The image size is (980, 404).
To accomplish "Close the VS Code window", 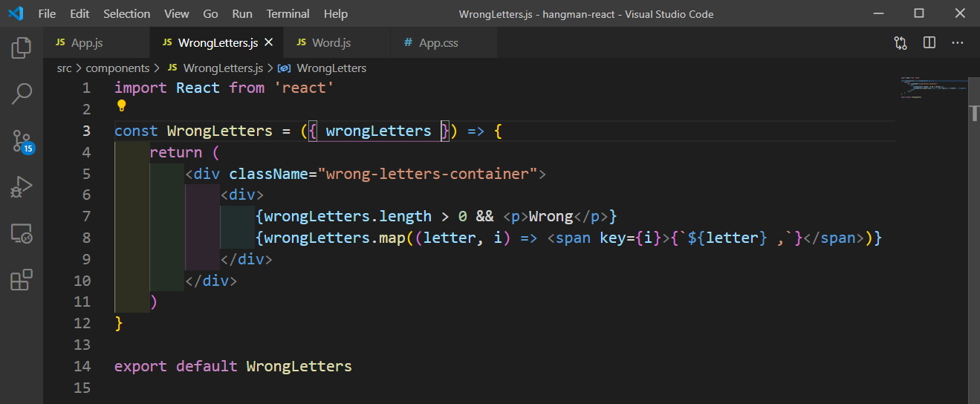I will coord(960,13).
